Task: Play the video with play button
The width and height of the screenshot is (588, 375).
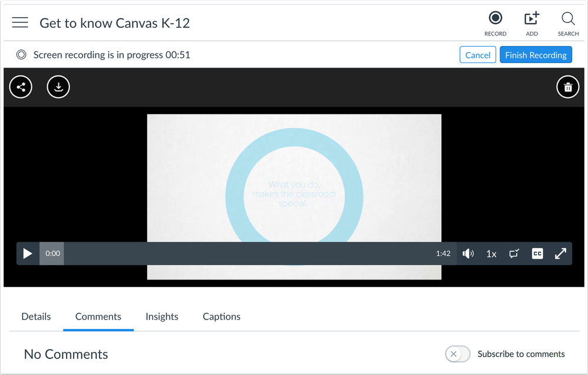Action: pyautogui.click(x=28, y=254)
